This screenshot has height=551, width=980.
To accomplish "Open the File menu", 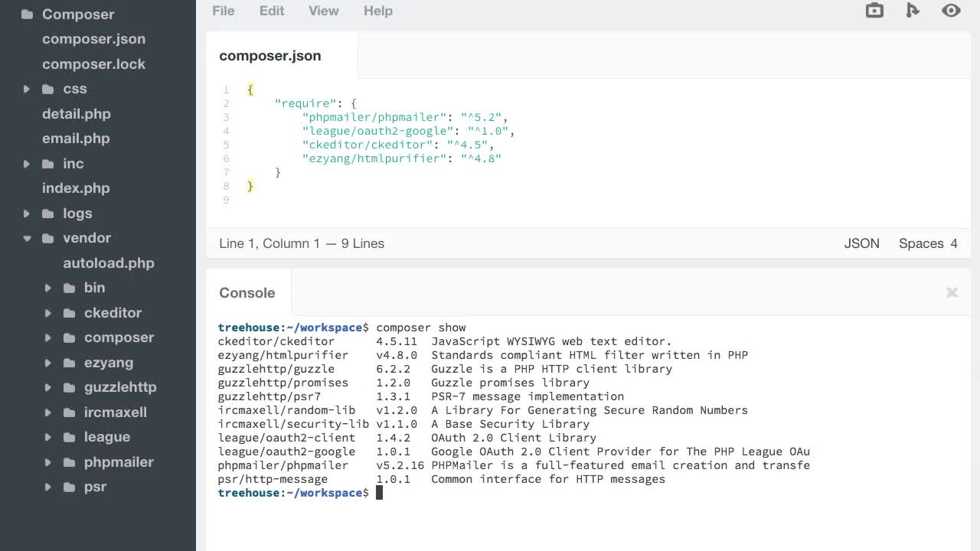I will [x=223, y=11].
